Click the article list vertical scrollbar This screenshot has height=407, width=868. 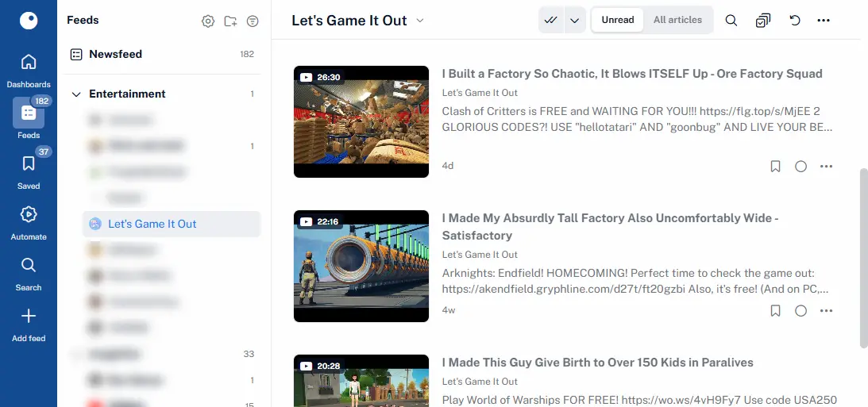pos(863,259)
